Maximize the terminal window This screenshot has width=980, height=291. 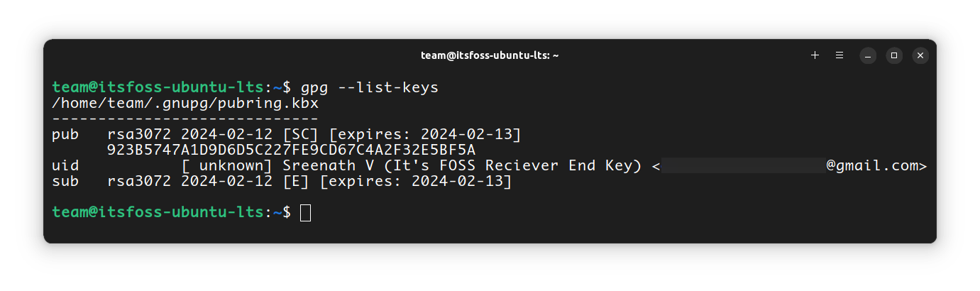pyautogui.click(x=894, y=55)
